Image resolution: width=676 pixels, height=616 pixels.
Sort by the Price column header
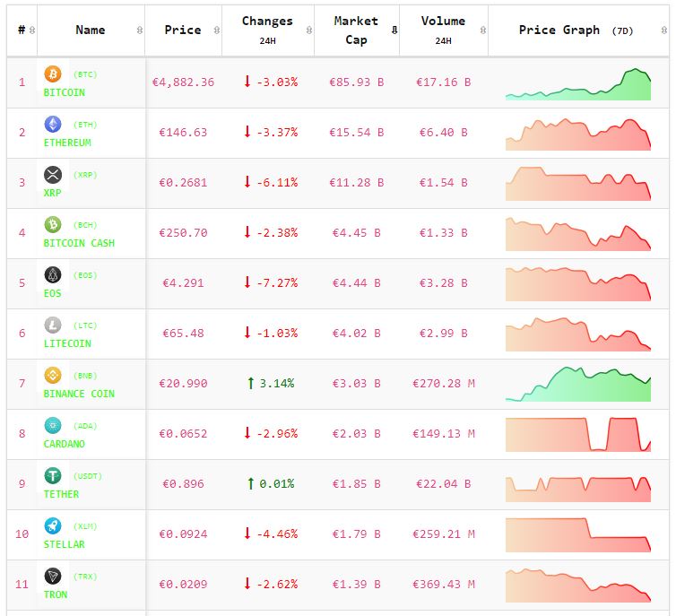(183, 30)
